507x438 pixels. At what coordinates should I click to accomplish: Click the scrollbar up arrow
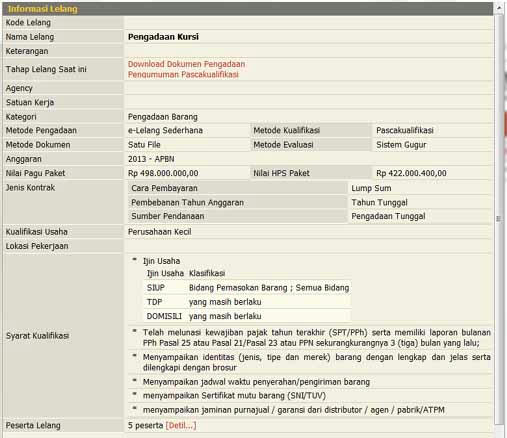[499, 7]
